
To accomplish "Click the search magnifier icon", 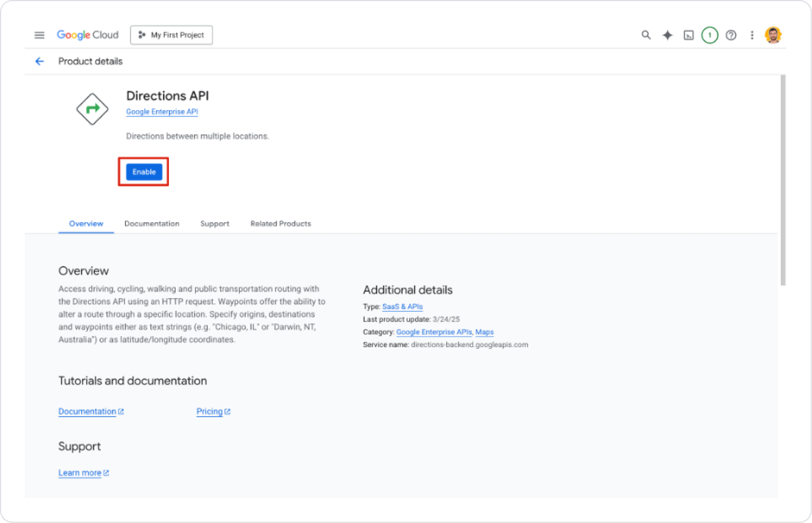I will point(646,35).
